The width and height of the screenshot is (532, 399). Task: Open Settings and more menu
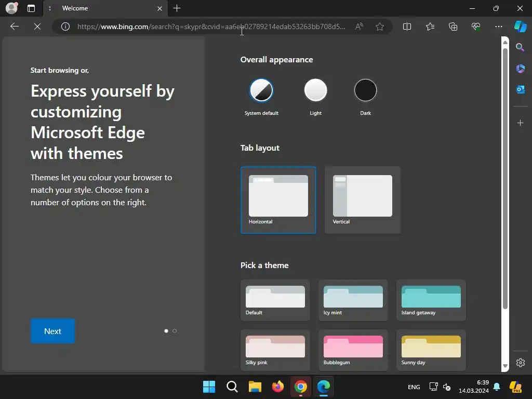tap(498, 26)
